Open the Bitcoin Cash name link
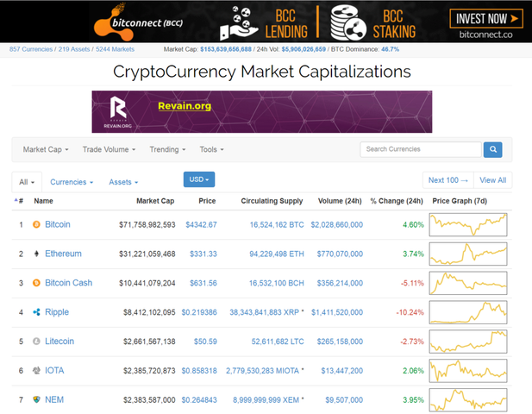Image resolution: width=532 pixels, height=414 pixels. point(68,283)
